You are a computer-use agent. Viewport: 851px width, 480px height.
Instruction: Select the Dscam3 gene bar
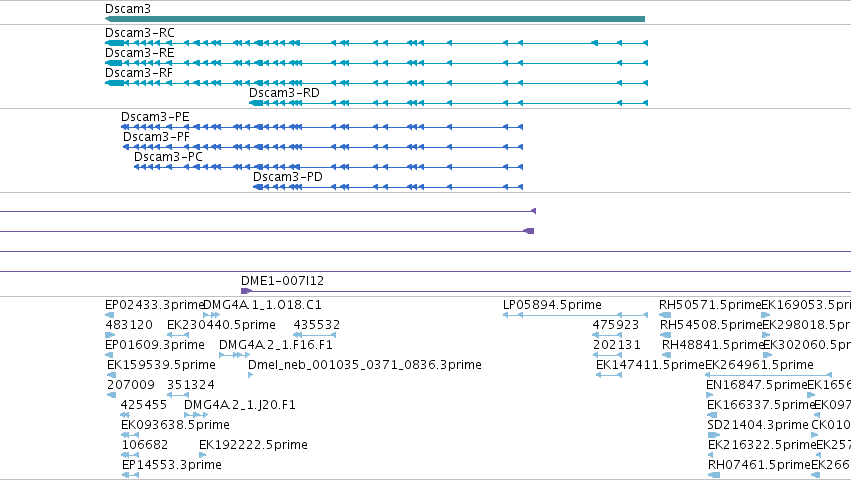pos(375,19)
